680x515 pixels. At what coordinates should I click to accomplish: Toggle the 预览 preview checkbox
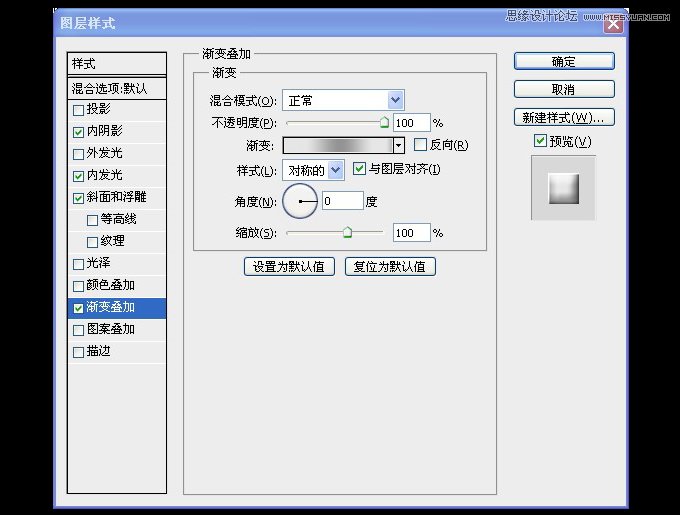click(540, 141)
